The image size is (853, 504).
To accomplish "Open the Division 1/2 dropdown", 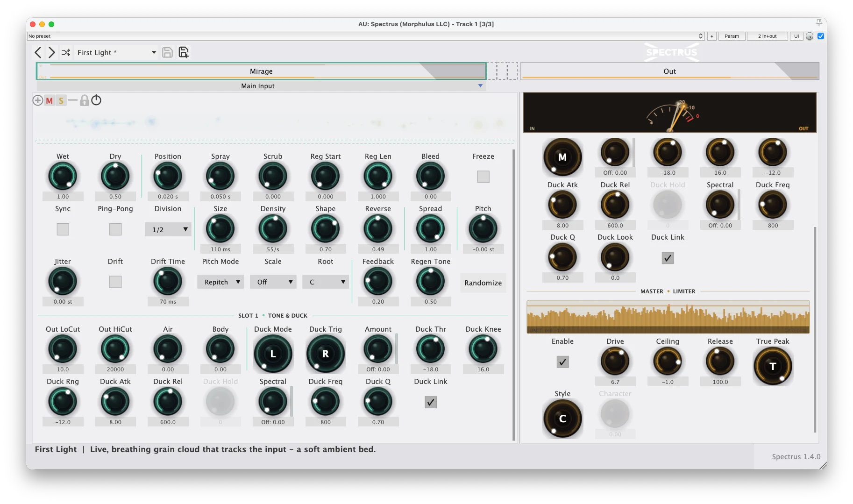I will (x=168, y=229).
